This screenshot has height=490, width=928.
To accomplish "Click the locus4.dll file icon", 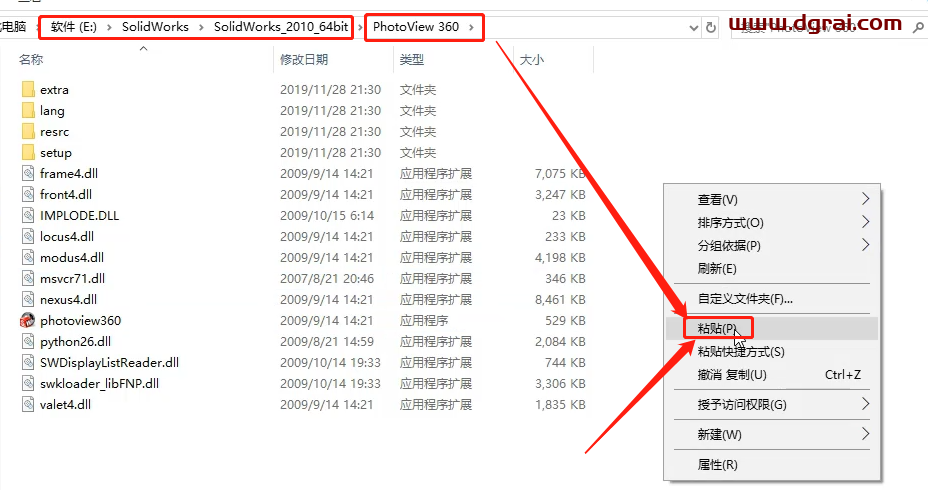I will pyautogui.click(x=28, y=237).
